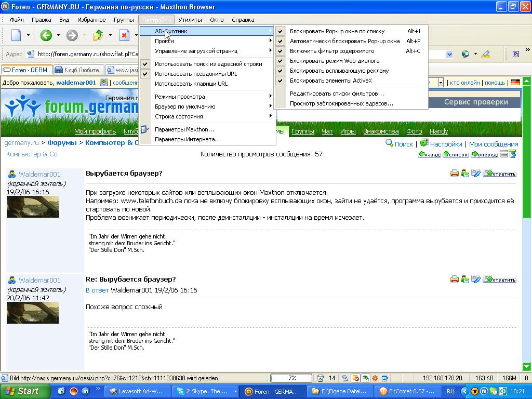
Task: Click the globe search icon in toolbar
Action: 465,54
